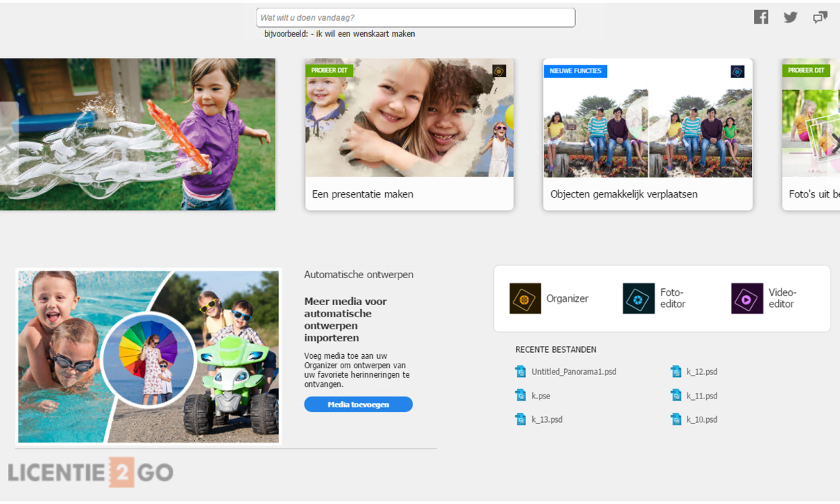Image resolution: width=840 pixels, height=504 pixels.
Task: Click Photo Editor badge on Objecten card
Action: 737,71
